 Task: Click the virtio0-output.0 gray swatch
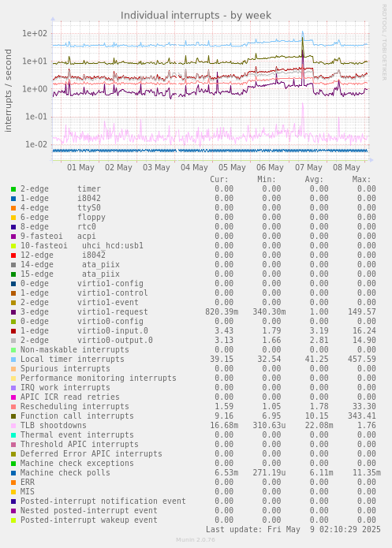click(13, 341)
